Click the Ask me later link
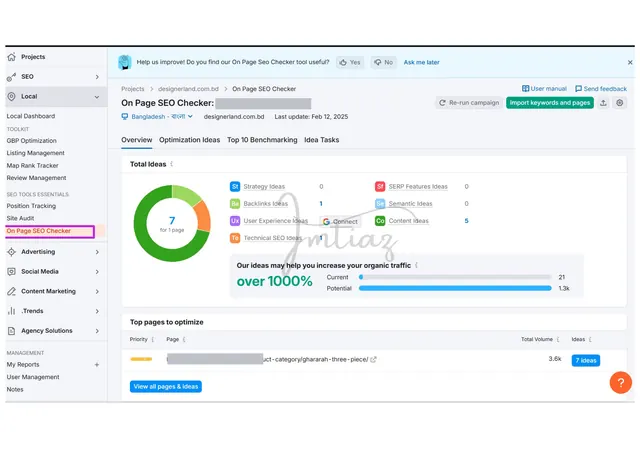 [422, 62]
